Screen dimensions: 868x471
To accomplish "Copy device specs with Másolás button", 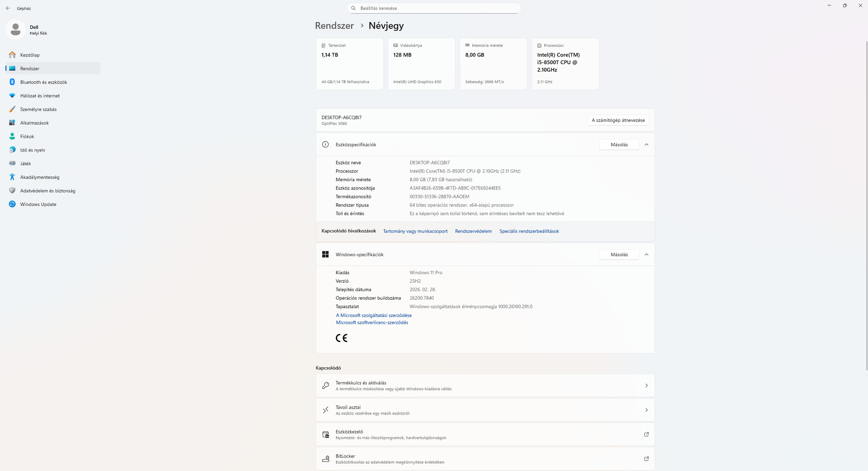I will [x=619, y=144].
